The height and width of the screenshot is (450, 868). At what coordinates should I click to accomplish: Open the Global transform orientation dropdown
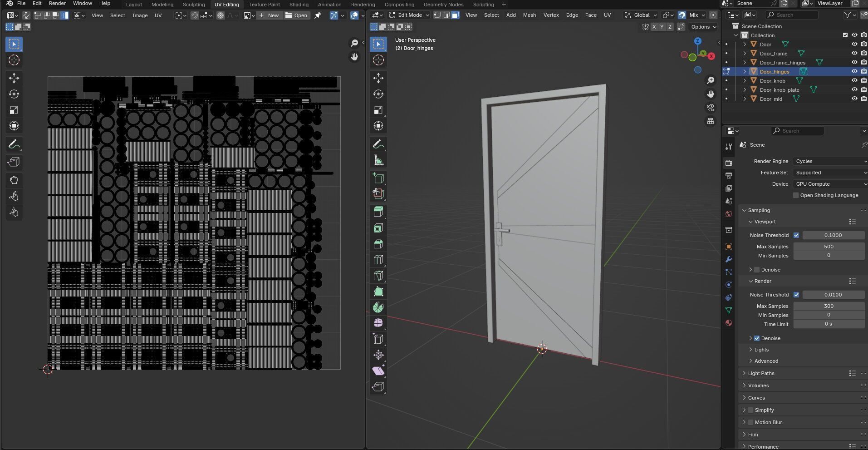click(x=641, y=15)
